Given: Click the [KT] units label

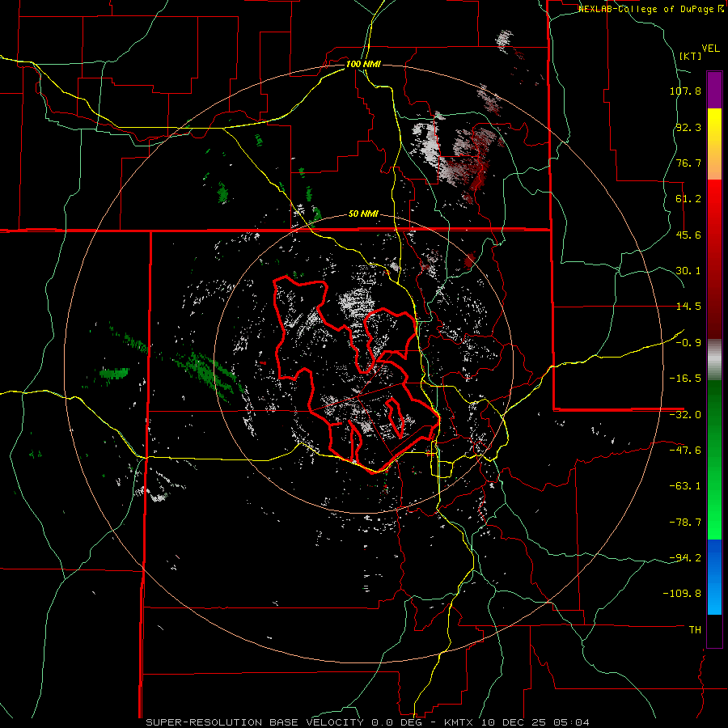Looking at the screenshot, I should [x=691, y=56].
